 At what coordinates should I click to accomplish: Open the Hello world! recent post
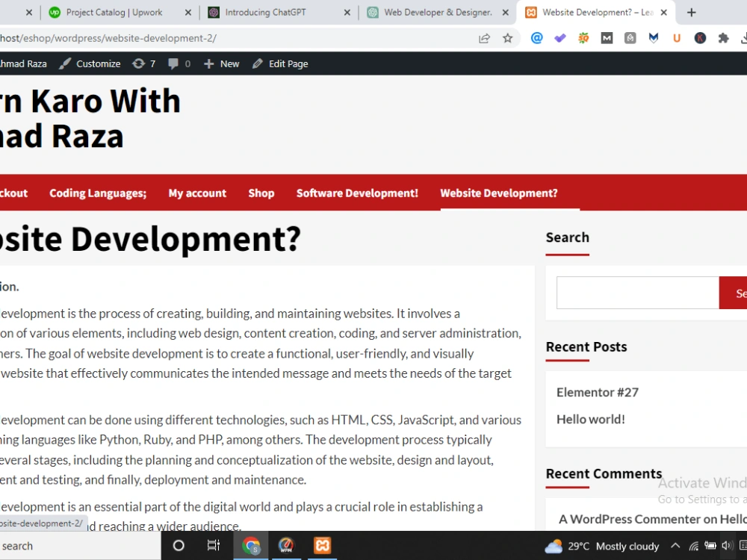tap(591, 420)
